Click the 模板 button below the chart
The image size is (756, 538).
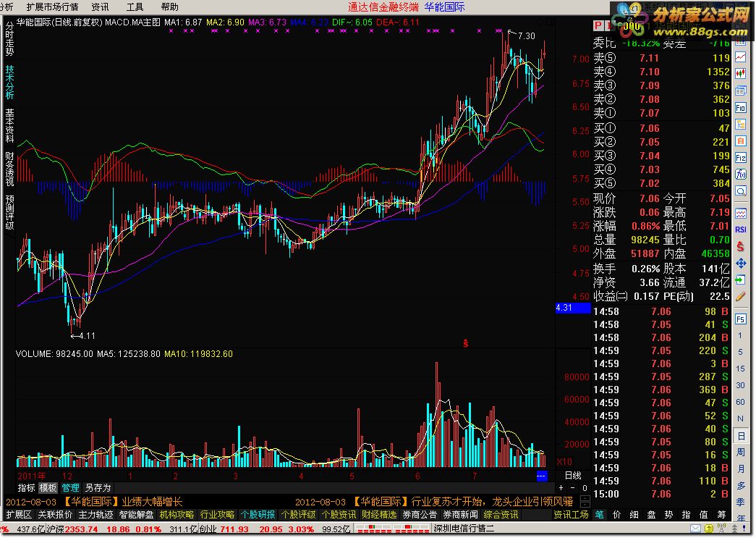click(48, 488)
